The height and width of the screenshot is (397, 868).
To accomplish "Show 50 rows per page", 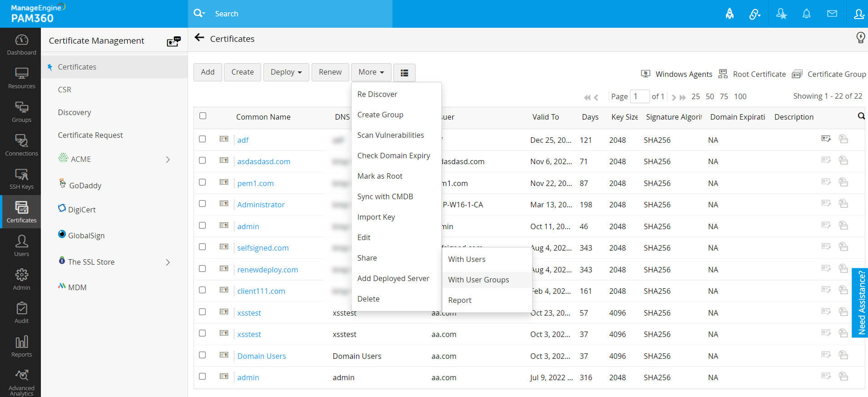I will tap(710, 96).
